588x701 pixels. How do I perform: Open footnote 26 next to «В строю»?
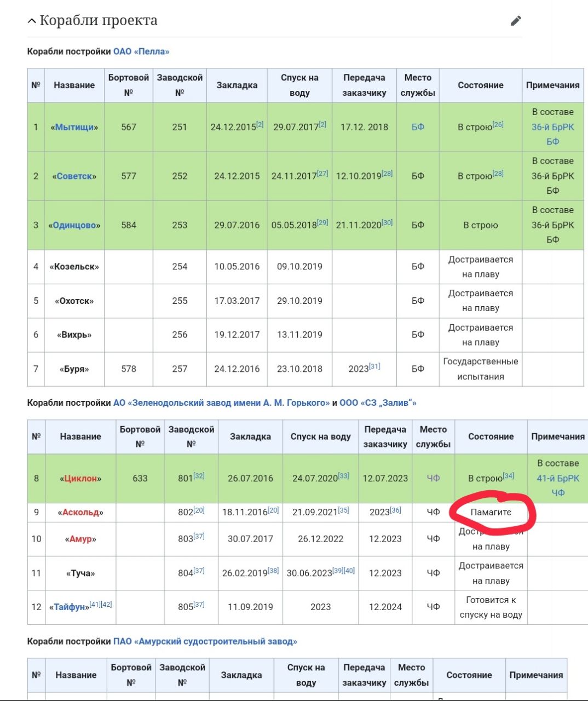(498, 124)
